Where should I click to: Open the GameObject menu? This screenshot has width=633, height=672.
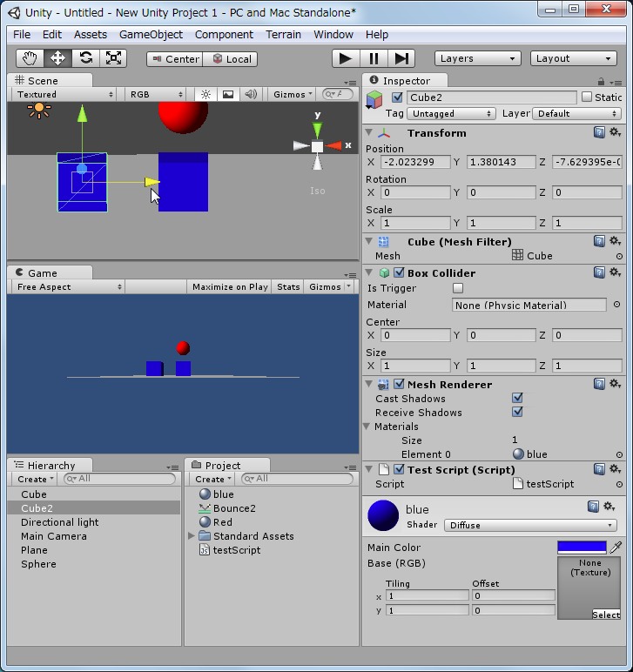pyautogui.click(x=151, y=34)
